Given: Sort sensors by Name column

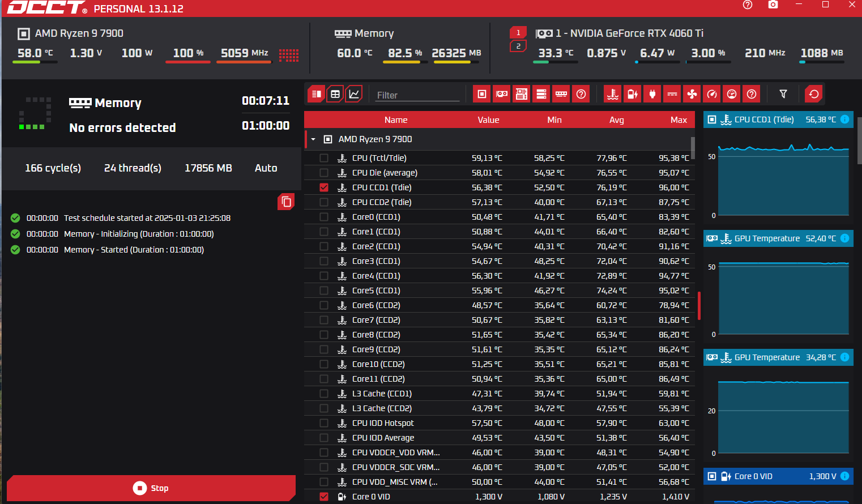Looking at the screenshot, I should [x=396, y=120].
